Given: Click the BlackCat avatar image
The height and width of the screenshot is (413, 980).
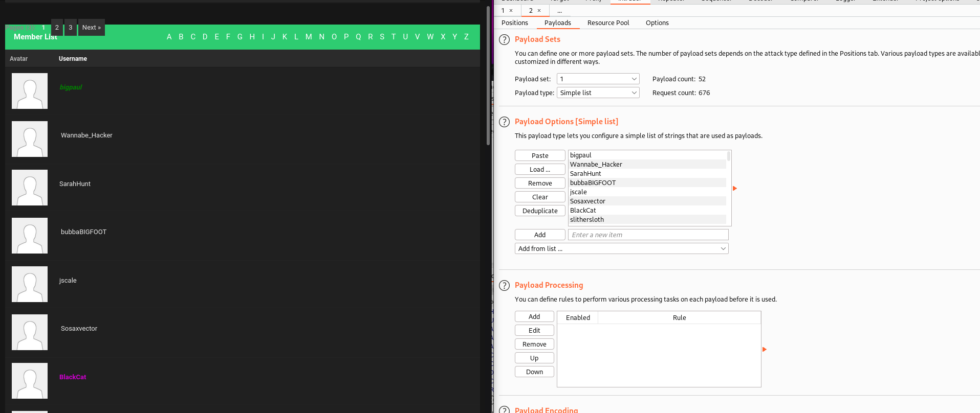Looking at the screenshot, I should coord(30,381).
